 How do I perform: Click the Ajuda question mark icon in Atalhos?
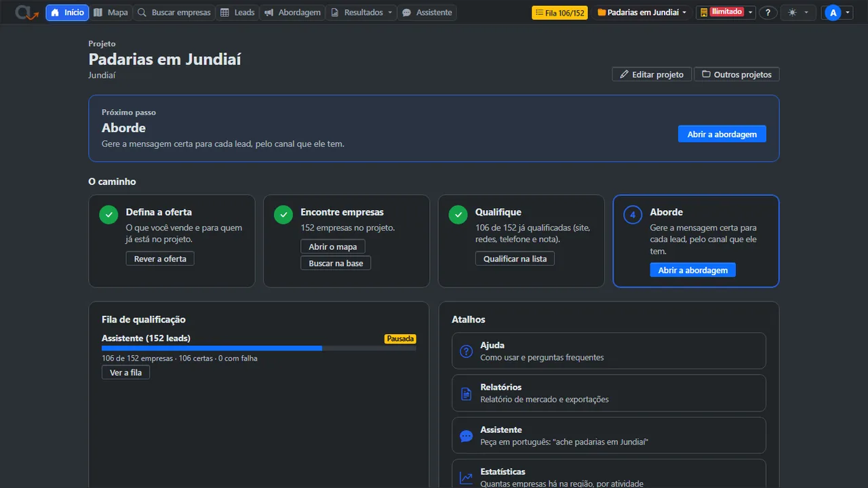466,351
